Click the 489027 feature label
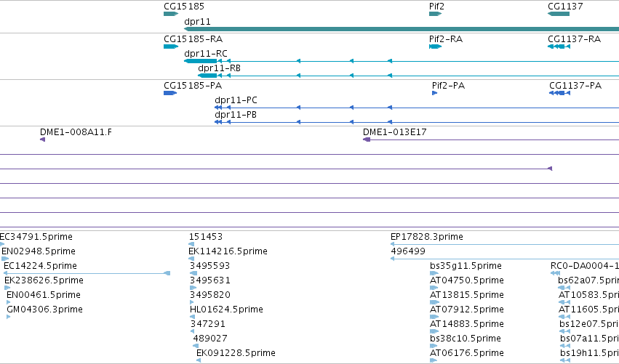The width and height of the screenshot is (619, 364). click(210, 339)
